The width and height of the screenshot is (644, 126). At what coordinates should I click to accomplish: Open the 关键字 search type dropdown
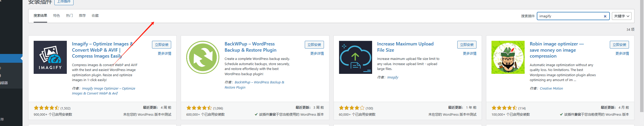click(x=622, y=16)
